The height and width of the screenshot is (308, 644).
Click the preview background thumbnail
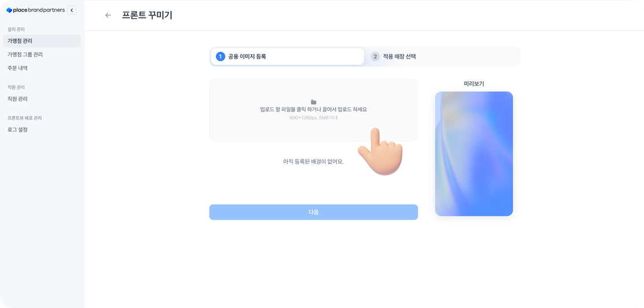point(474,154)
